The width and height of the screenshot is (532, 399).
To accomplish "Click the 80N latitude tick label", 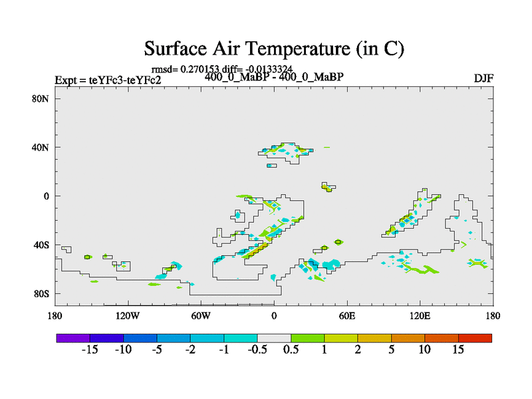I will 41,98.
